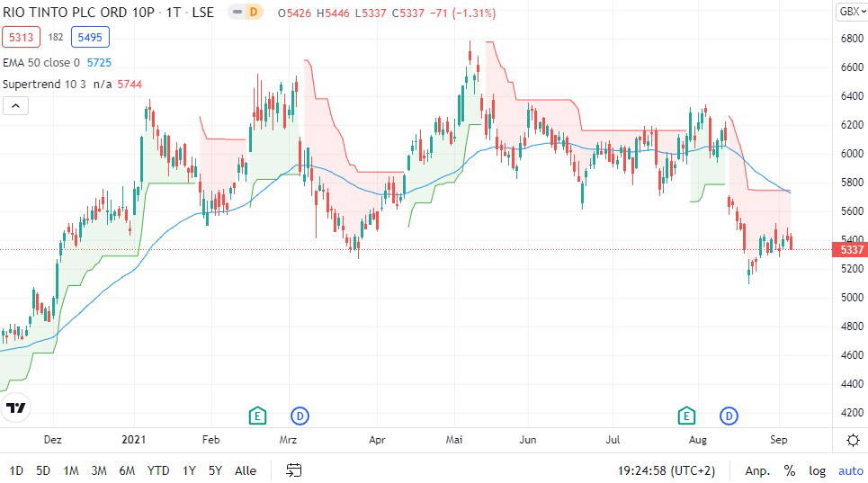Select the Alle time range
This screenshot has width=868, height=483.
point(246,470)
